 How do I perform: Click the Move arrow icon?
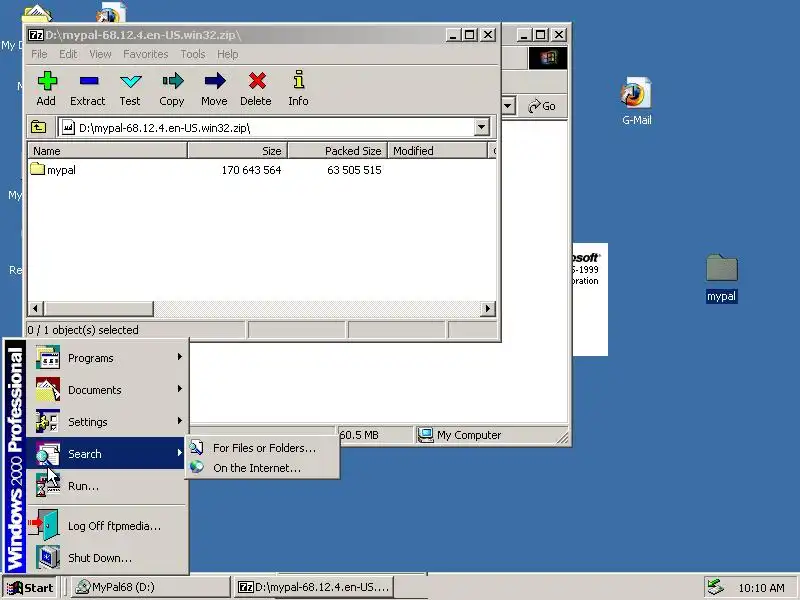[214, 81]
